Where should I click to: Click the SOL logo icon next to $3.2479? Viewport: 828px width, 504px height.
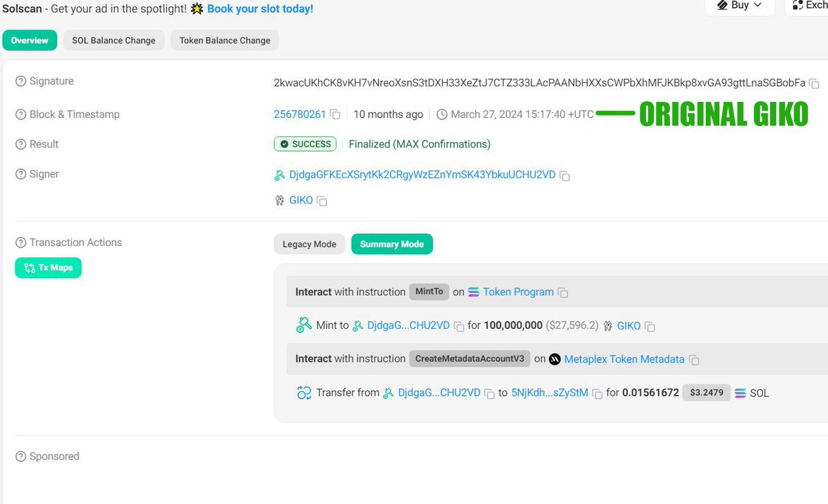(740, 393)
